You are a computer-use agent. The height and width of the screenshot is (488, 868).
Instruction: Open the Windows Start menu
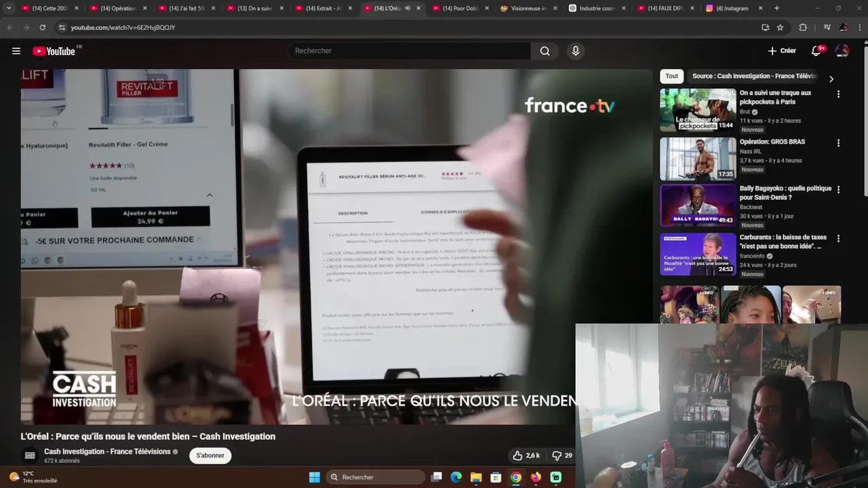pyautogui.click(x=315, y=477)
